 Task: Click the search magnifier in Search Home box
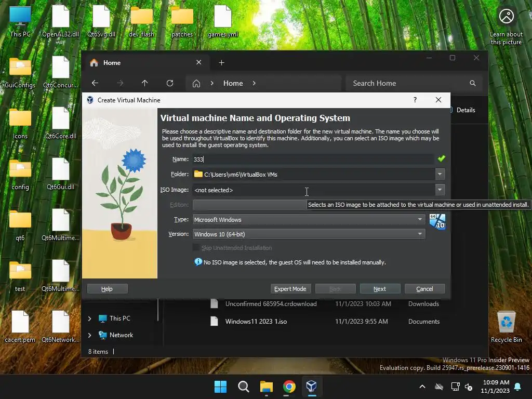point(473,83)
